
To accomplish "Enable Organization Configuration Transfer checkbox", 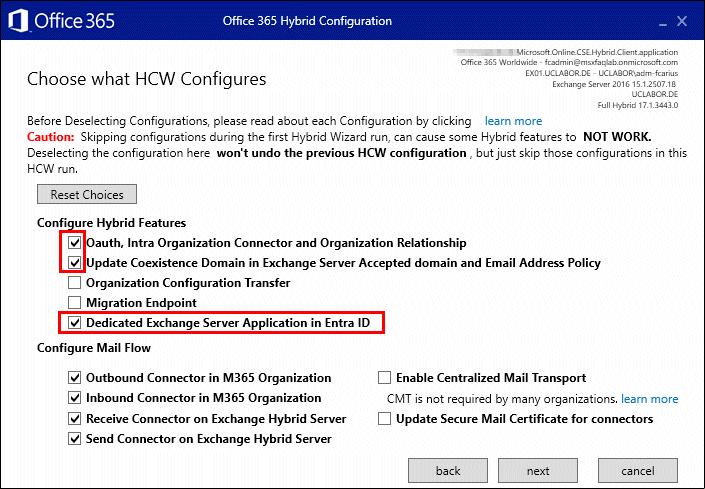I will 75,283.
